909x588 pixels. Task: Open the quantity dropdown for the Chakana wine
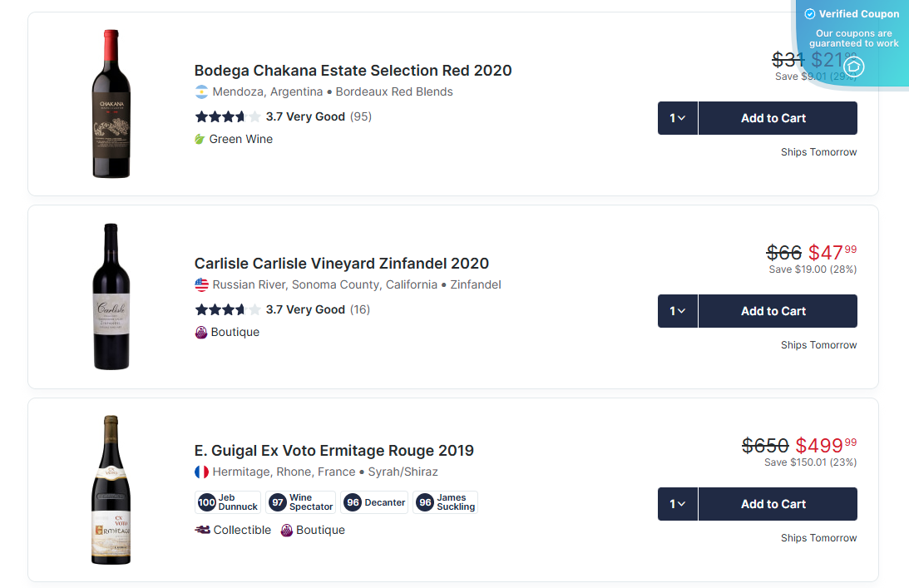[x=677, y=118]
